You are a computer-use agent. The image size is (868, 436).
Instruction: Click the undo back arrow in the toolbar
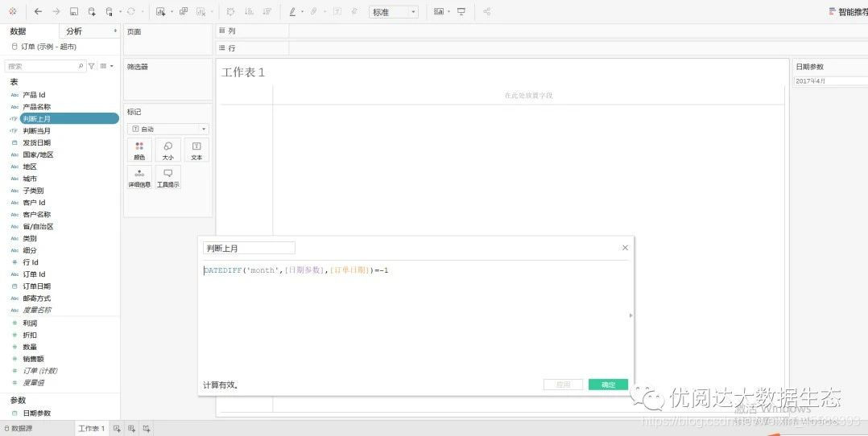(x=38, y=11)
